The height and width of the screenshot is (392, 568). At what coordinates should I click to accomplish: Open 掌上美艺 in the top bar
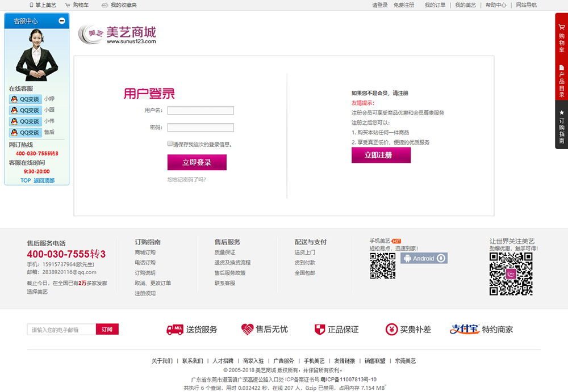click(43, 5)
